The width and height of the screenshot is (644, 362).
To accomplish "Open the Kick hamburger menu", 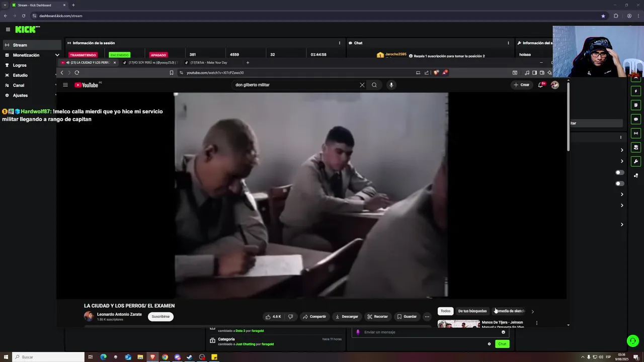I will [8, 30].
